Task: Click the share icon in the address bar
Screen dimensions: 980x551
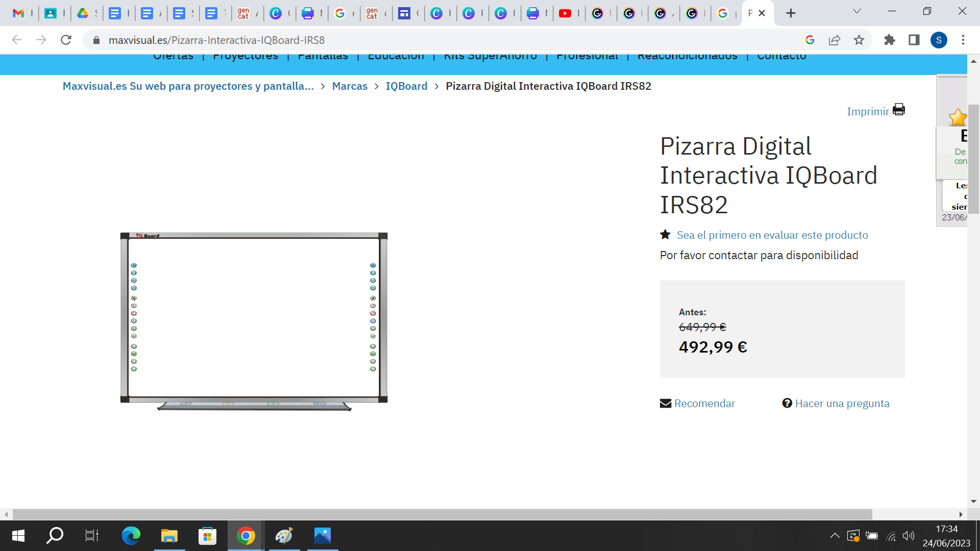Action: (x=835, y=39)
